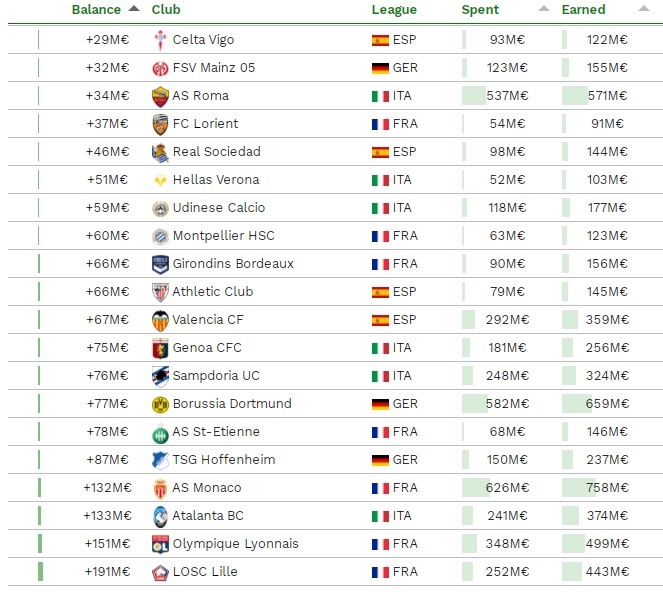Click AS Monaco's 626M€ spent bar
The image size is (663, 592).
496,488
